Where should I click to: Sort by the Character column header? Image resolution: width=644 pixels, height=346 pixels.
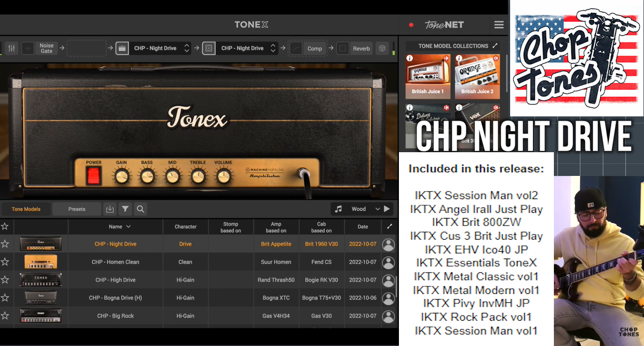click(186, 226)
